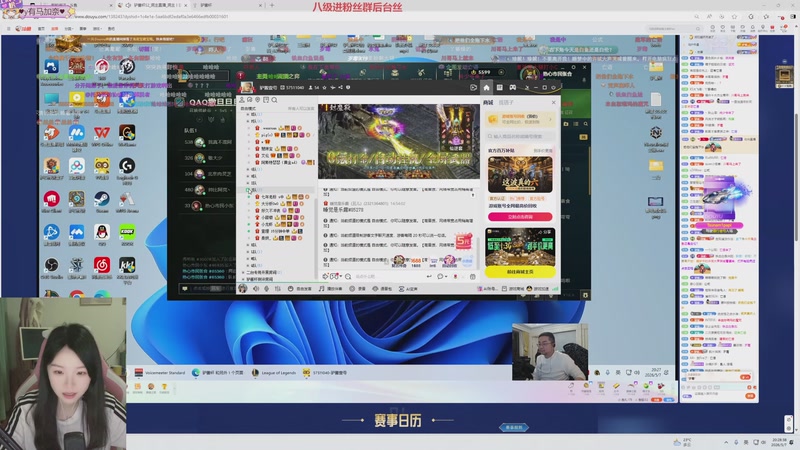Screen dimensions: 800x450
Task: Open Logitech G HUB desktop shortcut
Action: click(127, 166)
